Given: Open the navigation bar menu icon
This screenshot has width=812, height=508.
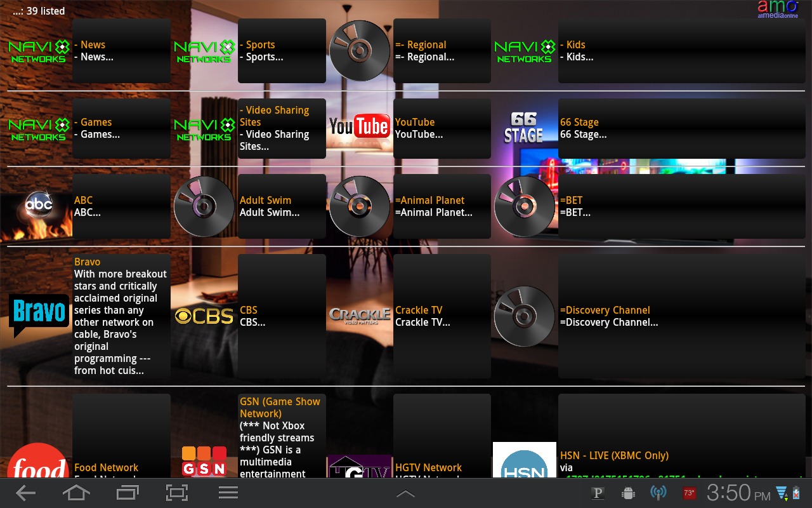Looking at the screenshot, I should point(228,493).
